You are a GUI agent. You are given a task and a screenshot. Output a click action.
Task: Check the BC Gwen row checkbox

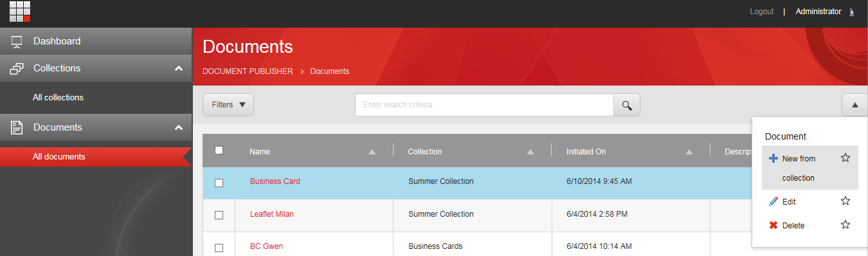[x=219, y=247]
